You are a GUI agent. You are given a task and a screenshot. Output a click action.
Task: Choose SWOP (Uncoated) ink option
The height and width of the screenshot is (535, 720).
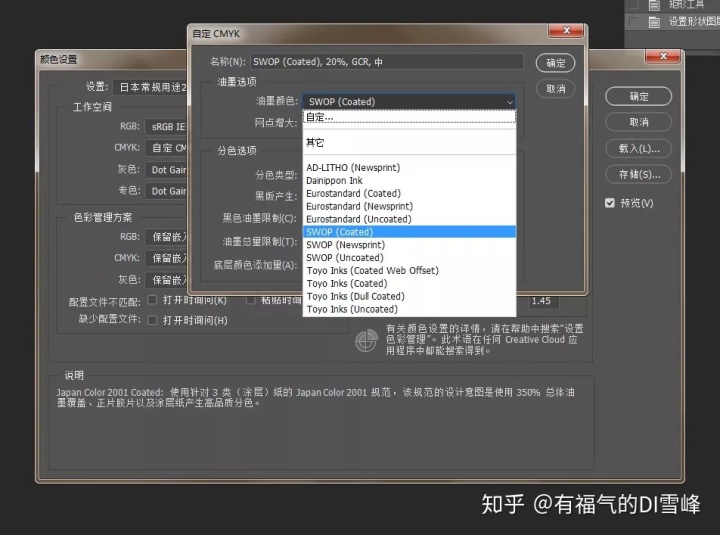pos(409,258)
